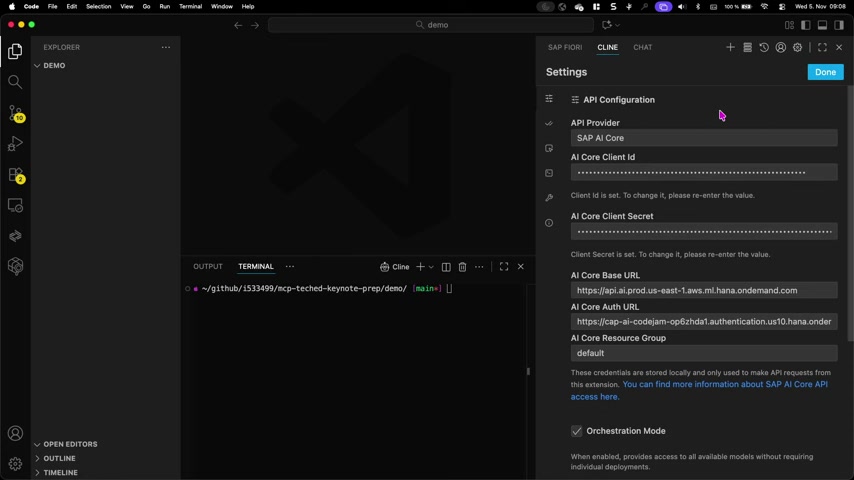Go back with the navigation arrow
The image size is (854, 480).
238,25
